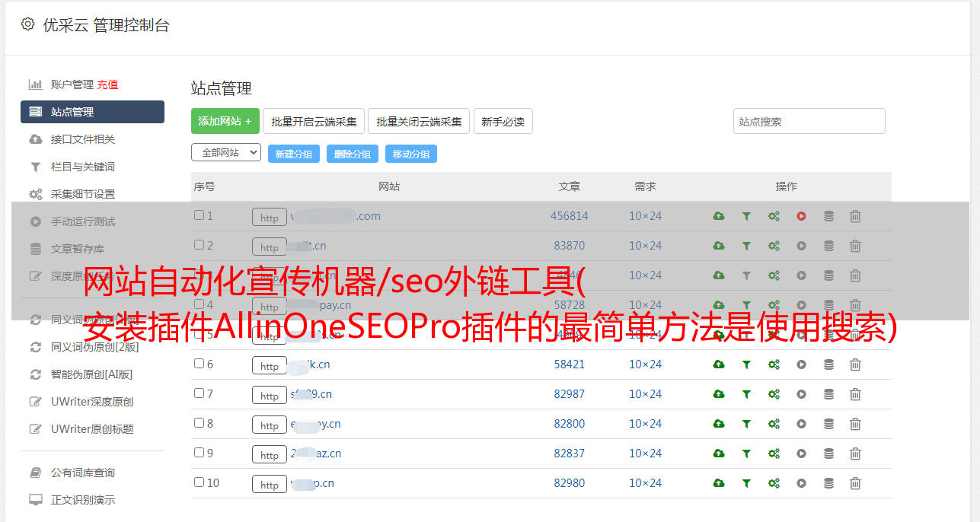
Task: Open the 全部网站 group dropdown
Action: (x=226, y=153)
